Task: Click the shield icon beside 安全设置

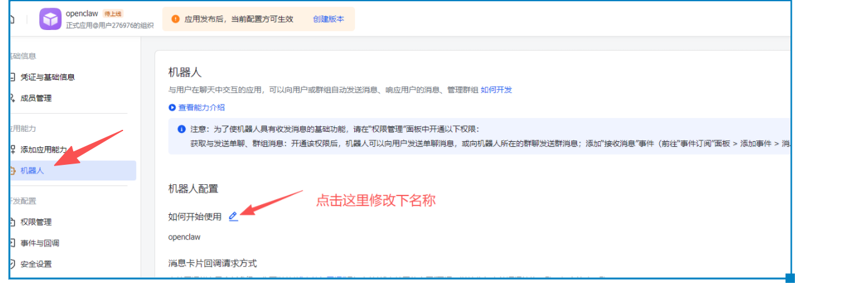Action: 12,264
